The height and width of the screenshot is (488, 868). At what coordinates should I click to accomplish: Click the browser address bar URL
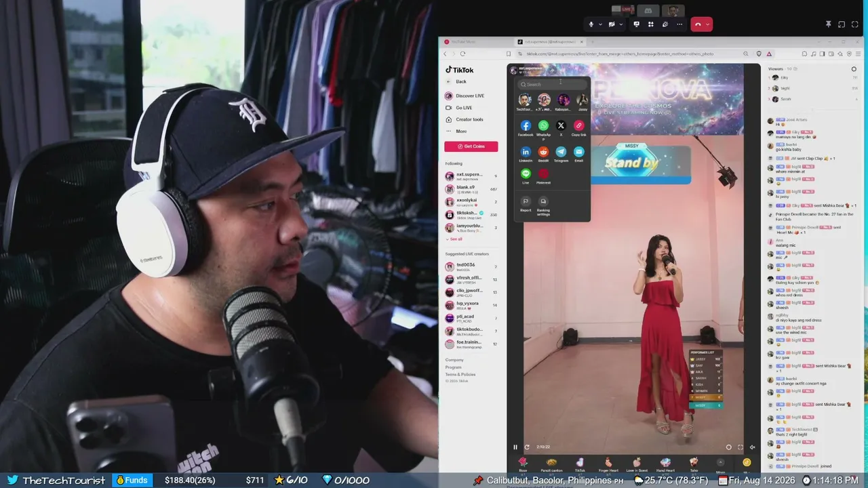pyautogui.click(x=620, y=54)
